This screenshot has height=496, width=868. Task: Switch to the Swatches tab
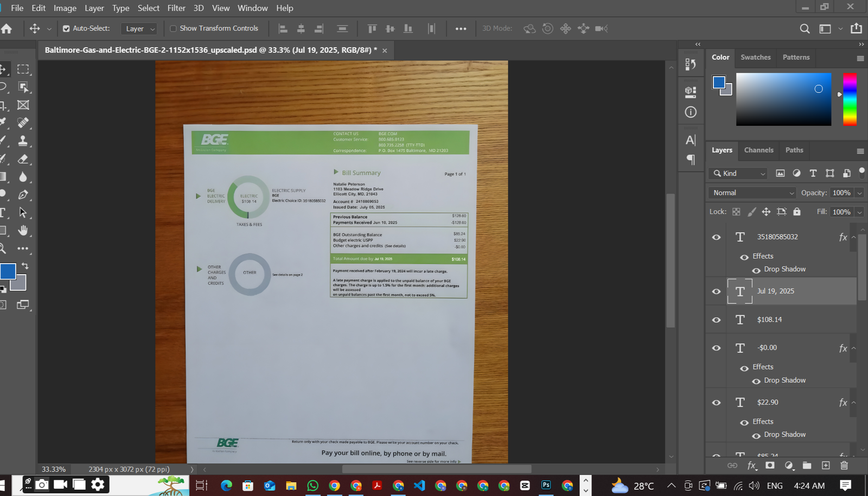[756, 57]
